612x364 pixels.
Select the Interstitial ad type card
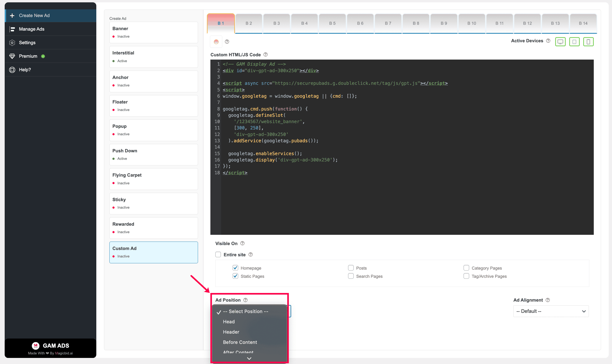point(154,57)
